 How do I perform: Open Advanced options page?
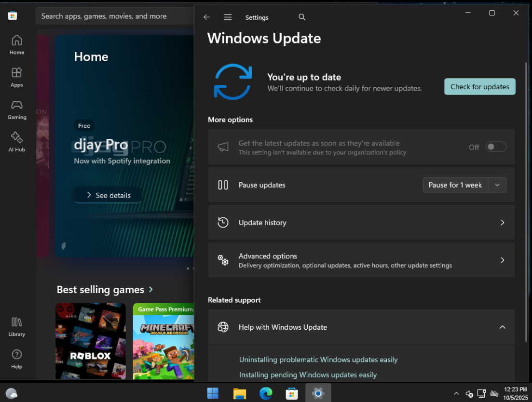pyautogui.click(x=361, y=260)
